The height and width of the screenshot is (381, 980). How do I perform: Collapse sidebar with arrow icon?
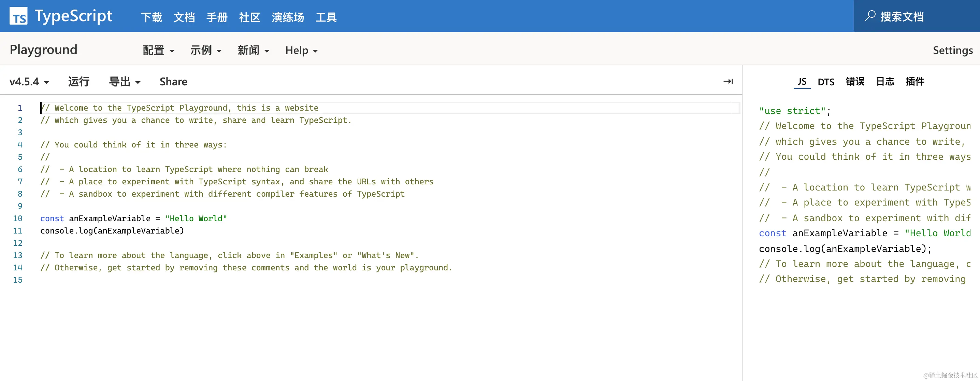[728, 82]
